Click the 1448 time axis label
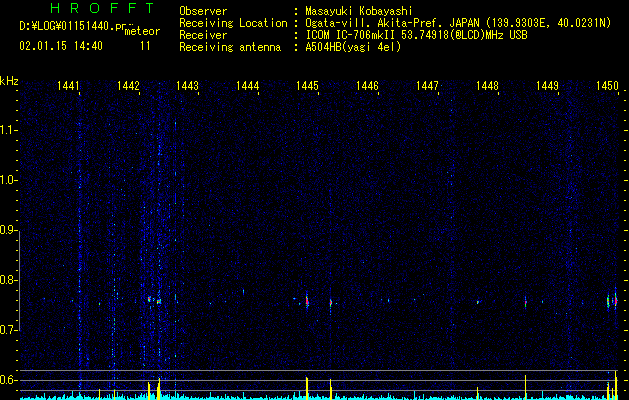The image size is (629, 400). tap(487, 85)
